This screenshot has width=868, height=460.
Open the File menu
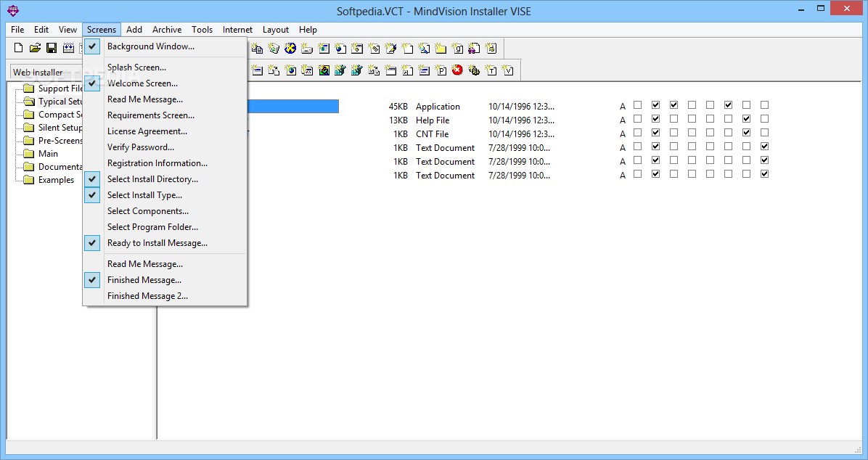tap(17, 29)
